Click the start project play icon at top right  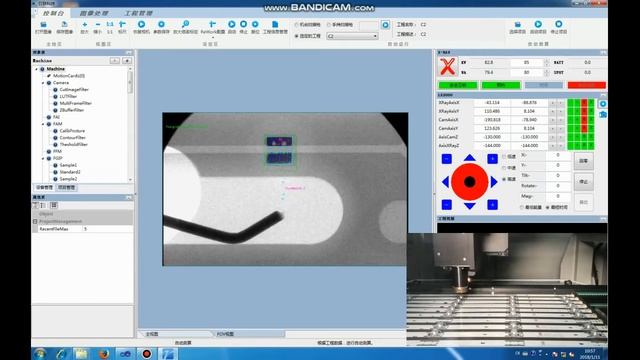click(538, 24)
